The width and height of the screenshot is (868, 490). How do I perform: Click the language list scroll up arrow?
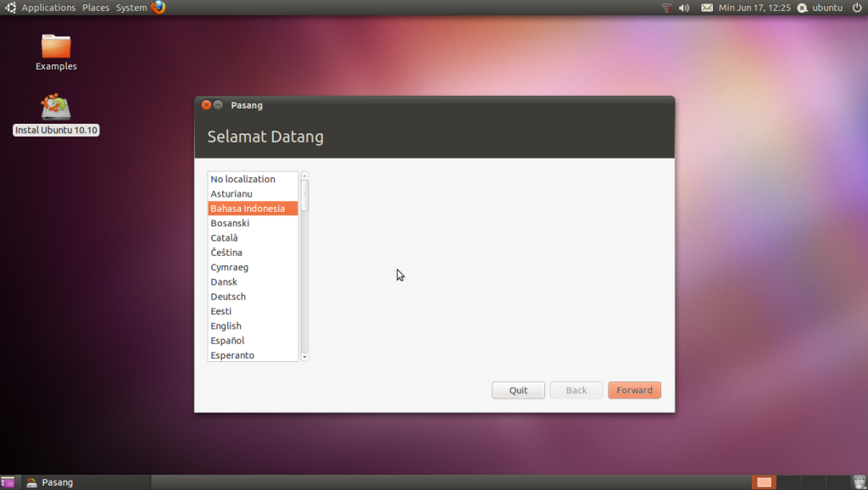304,175
